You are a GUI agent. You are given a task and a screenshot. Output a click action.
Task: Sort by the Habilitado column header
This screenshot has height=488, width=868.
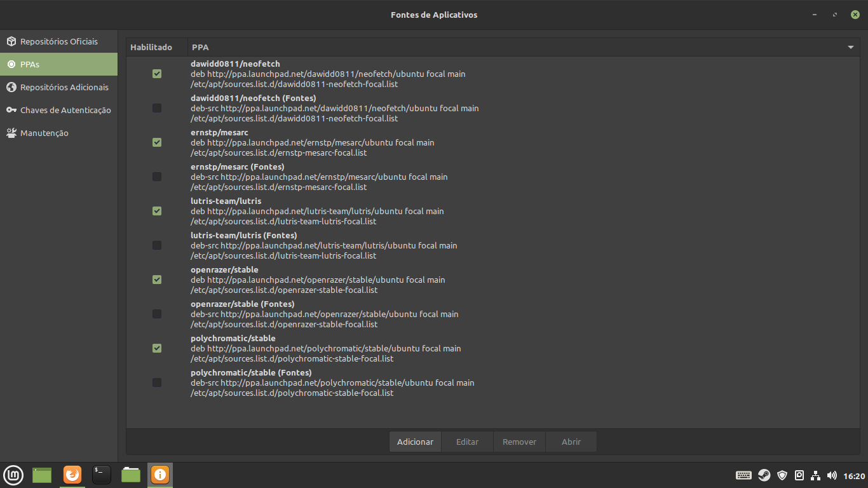[156, 47]
